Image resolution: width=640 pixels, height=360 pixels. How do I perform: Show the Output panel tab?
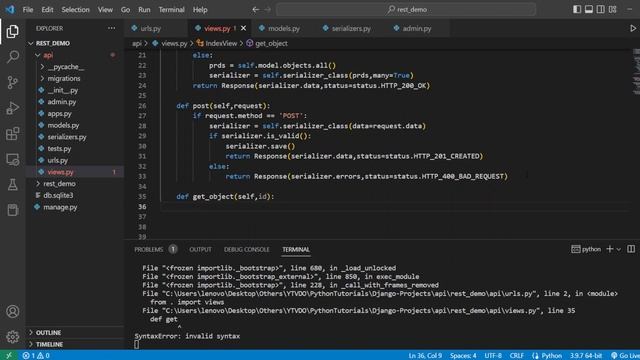(x=200, y=249)
